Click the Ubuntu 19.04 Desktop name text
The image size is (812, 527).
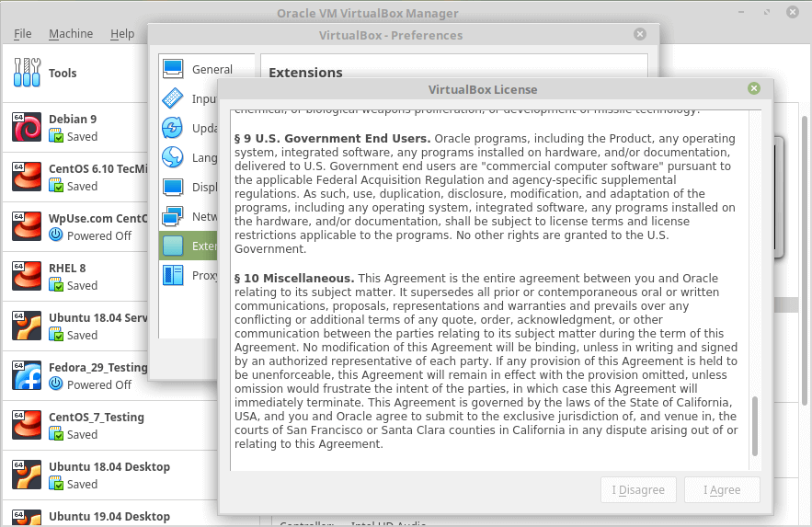(x=109, y=517)
